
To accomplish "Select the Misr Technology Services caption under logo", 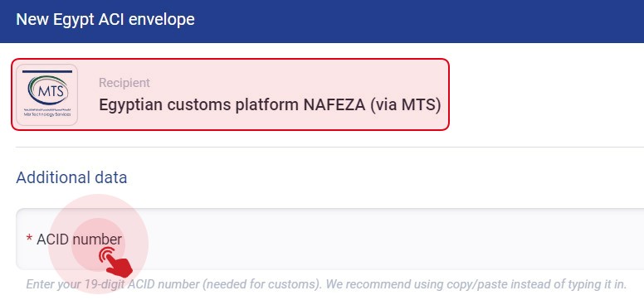I will pos(46,114).
